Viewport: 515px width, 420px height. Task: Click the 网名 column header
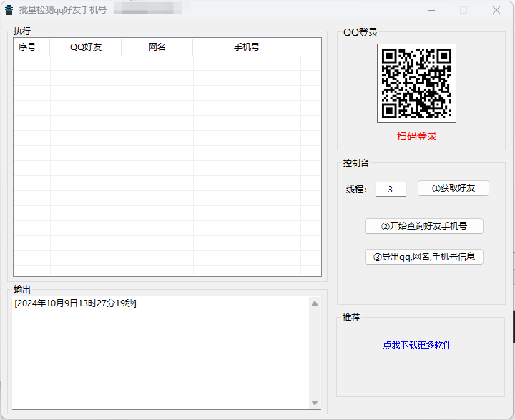tap(157, 47)
